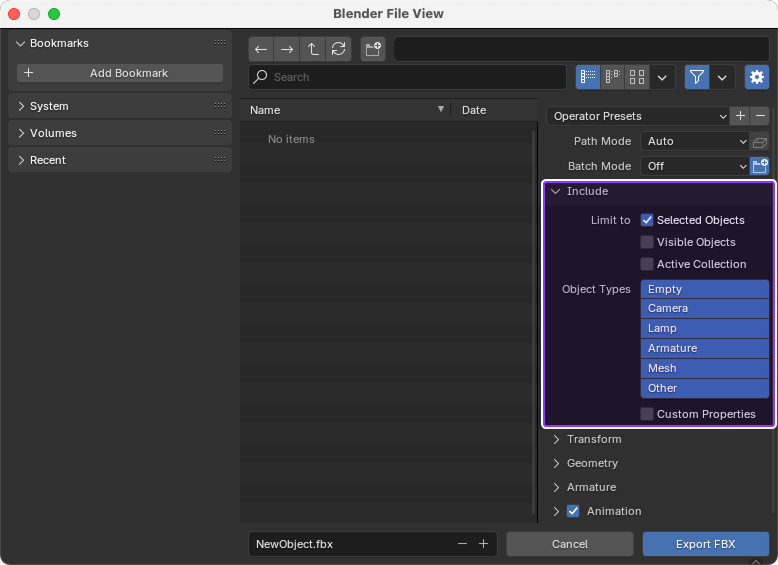Image resolution: width=778 pixels, height=565 pixels.
Task: Navigate to parent directory icon
Action: coord(313,49)
